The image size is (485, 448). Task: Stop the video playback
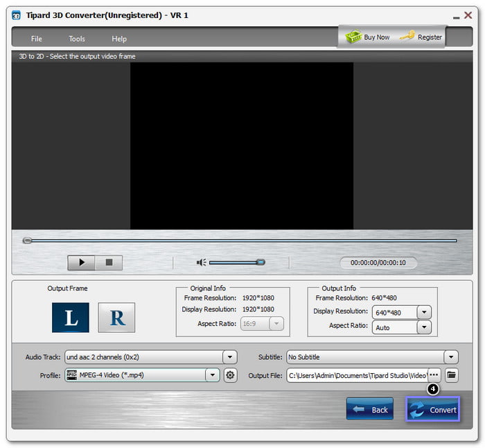click(109, 263)
